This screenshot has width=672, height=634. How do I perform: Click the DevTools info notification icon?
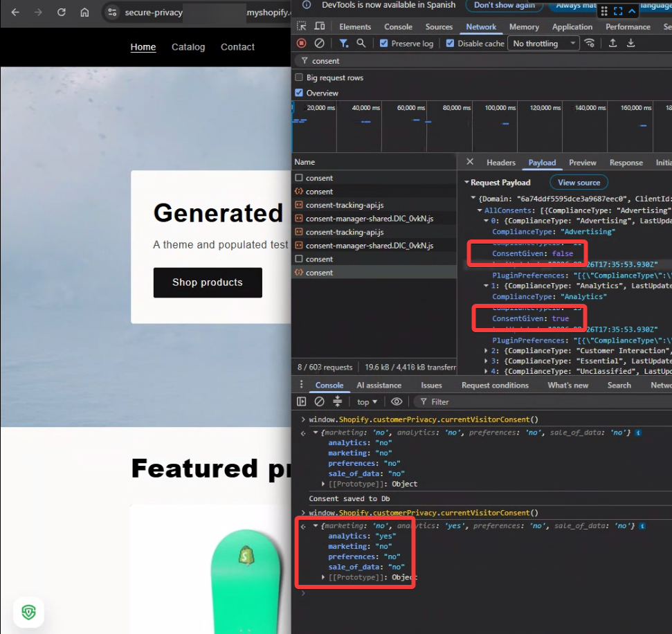(x=307, y=5)
